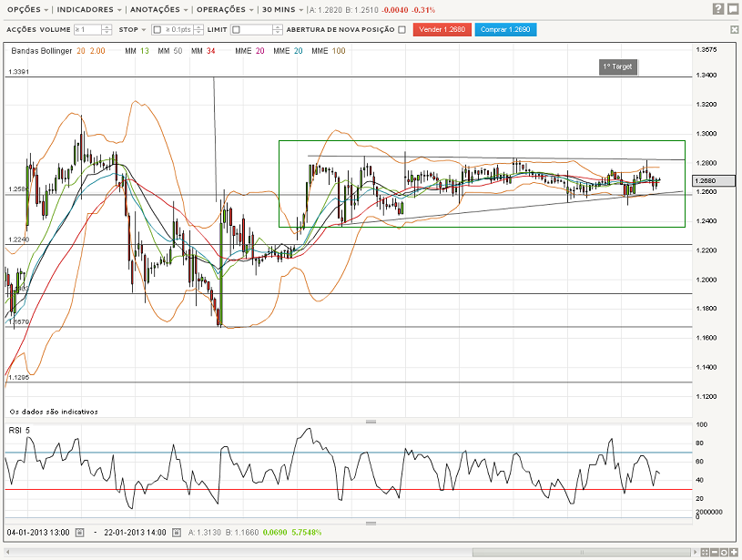Zoom in with the plus icon
Image resolution: width=742 pixels, height=560 pixels.
[x=734, y=553]
